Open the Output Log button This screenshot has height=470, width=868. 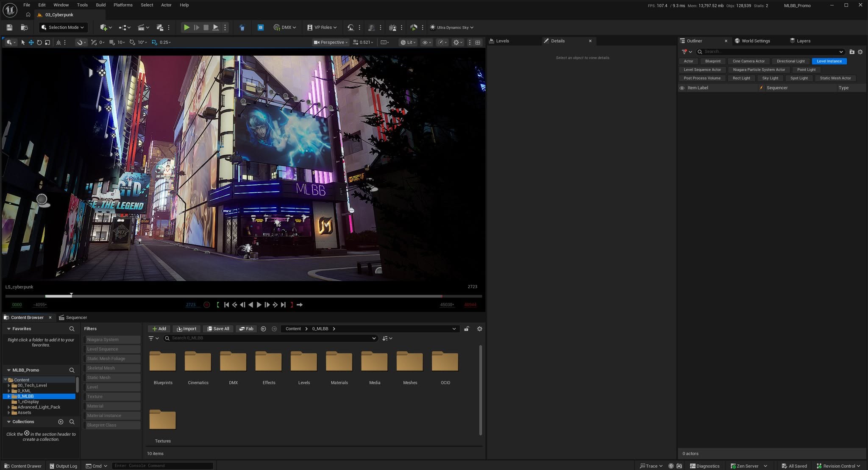coord(63,466)
